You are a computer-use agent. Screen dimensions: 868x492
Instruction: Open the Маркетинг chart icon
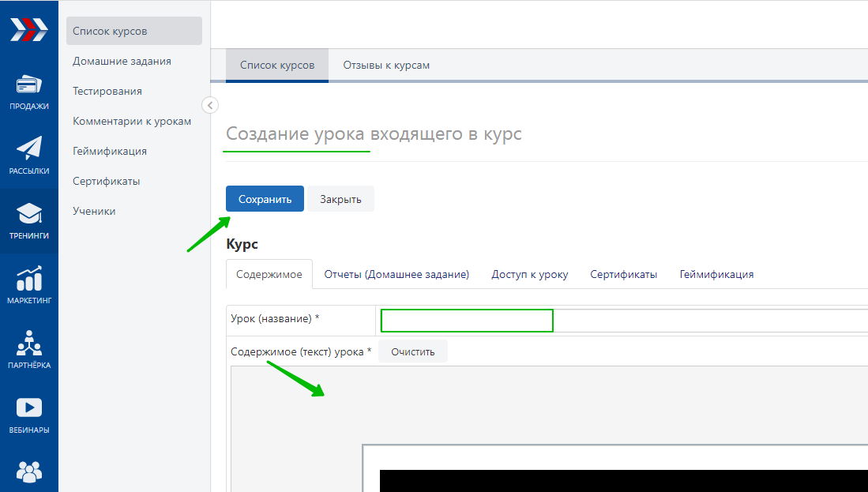[x=28, y=279]
